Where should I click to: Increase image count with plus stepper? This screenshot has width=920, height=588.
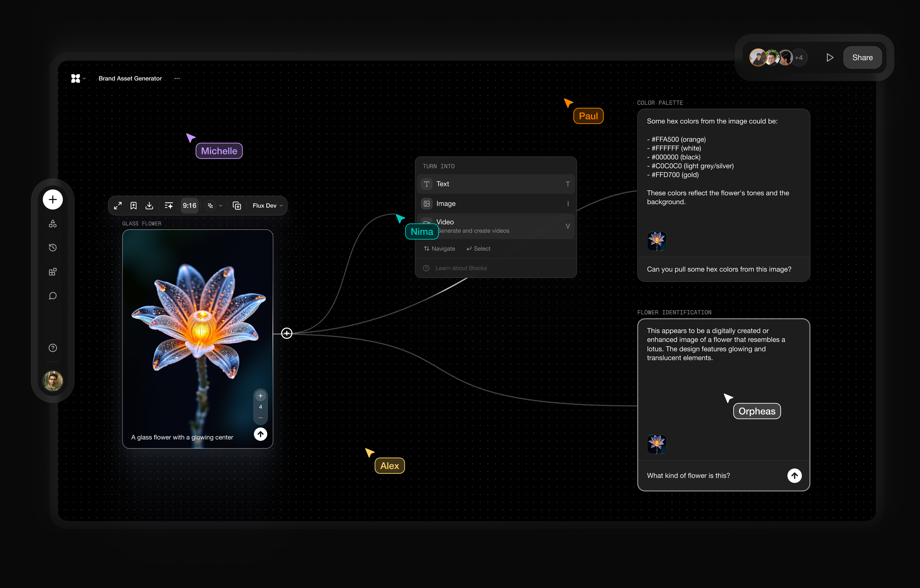point(261,396)
